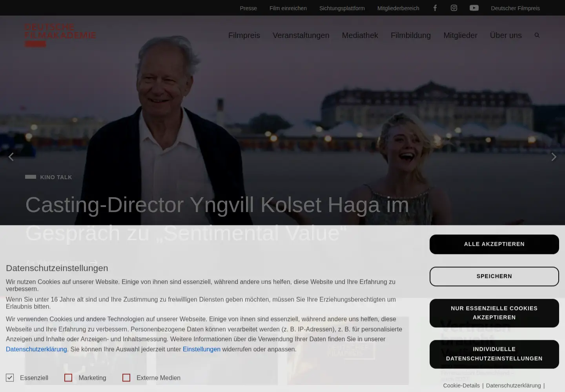Open the Einstellungen link in the cookie text
Image resolution: width=565 pixels, height=392 pixels.
pyautogui.click(x=202, y=349)
